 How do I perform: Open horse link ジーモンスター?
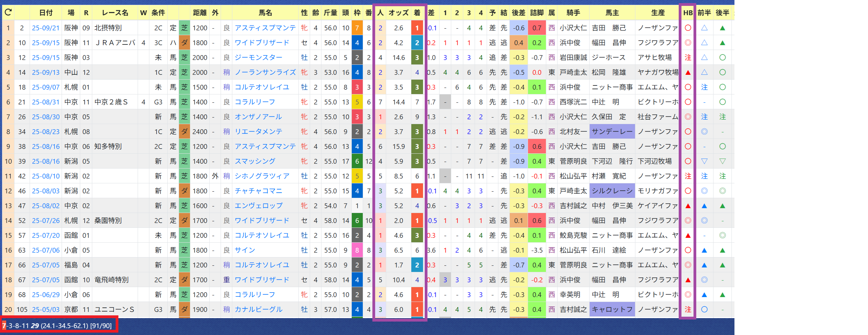tap(258, 58)
